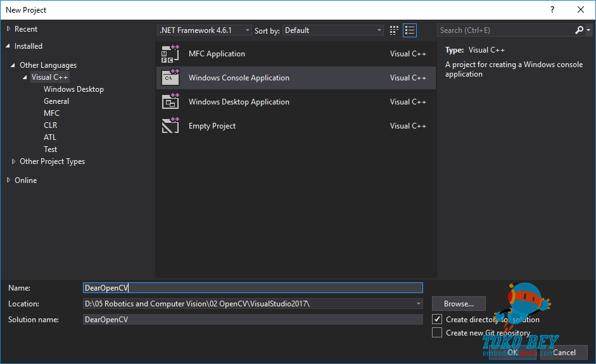Select the Test category in tree
The image size is (596, 364).
click(51, 149)
